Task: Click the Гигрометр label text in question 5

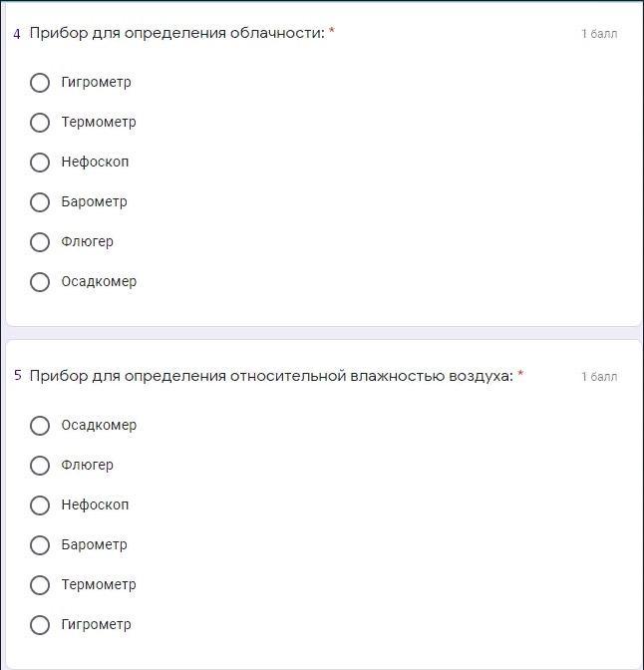Action: pyautogui.click(x=96, y=624)
